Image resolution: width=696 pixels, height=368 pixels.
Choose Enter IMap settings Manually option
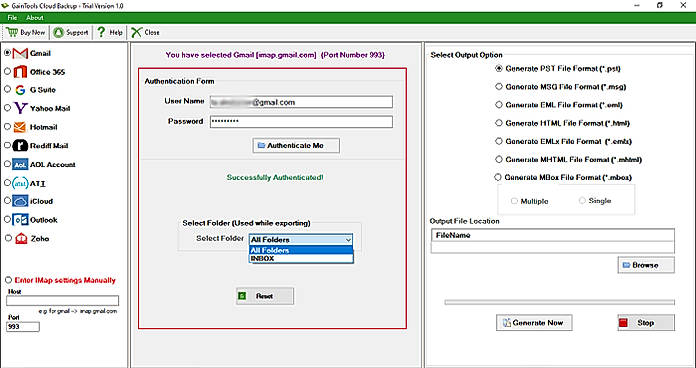tap(8, 280)
